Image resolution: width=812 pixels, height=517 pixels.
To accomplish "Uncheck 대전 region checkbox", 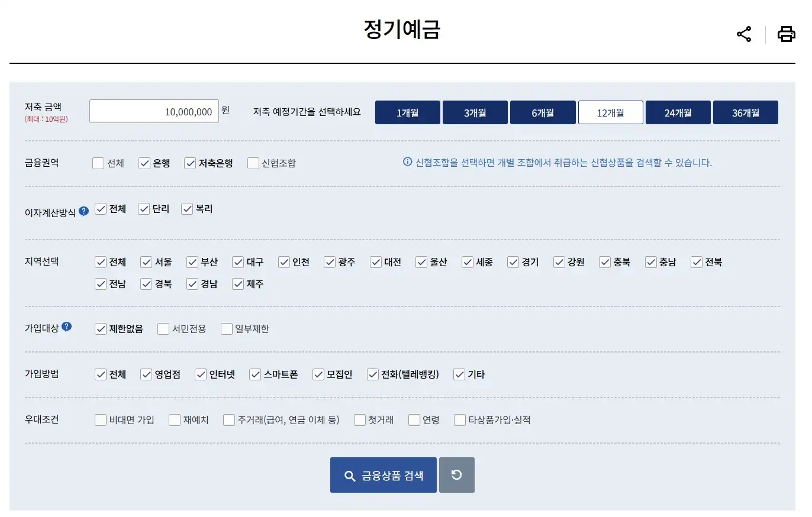I will [x=376, y=262].
